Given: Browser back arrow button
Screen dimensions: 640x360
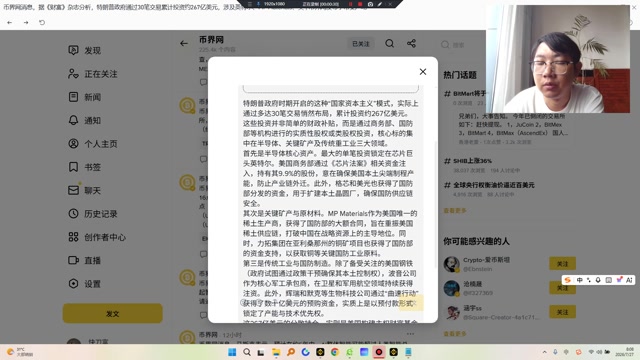Looking at the screenshot, I should coord(9,22).
